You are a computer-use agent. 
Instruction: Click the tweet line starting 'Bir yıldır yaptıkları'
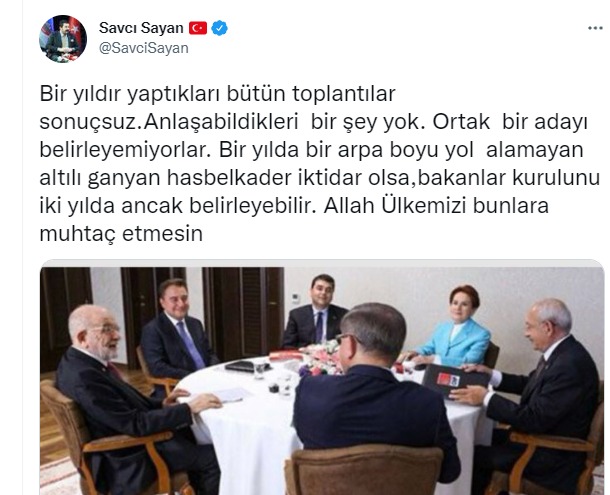217,94
